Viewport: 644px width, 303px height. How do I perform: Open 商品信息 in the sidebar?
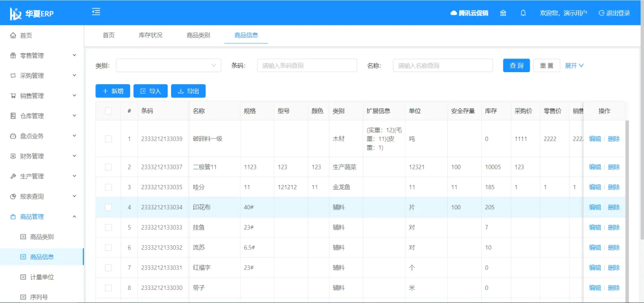tap(42, 257)
